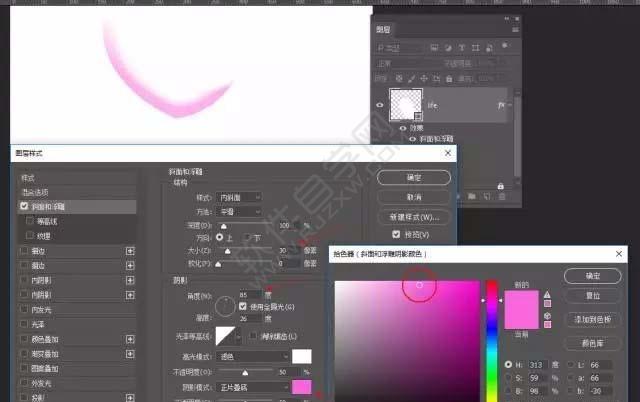Open the 方法 dropdown showing 平滑

(x=239, y=212)
